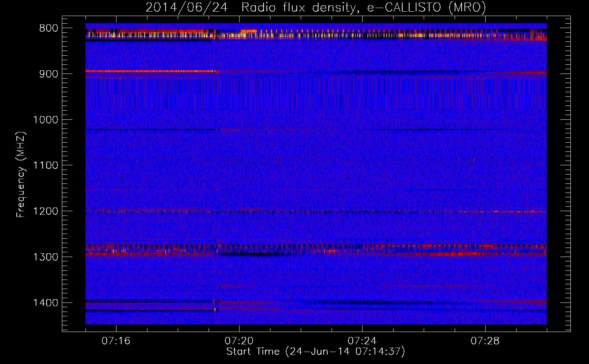This screenshot has height=364, width=589.
Task: Click the plot title "2014/06/24 Radio flux density, e-CALLISTO (MRO)"
Action: (x=316, y=7)
